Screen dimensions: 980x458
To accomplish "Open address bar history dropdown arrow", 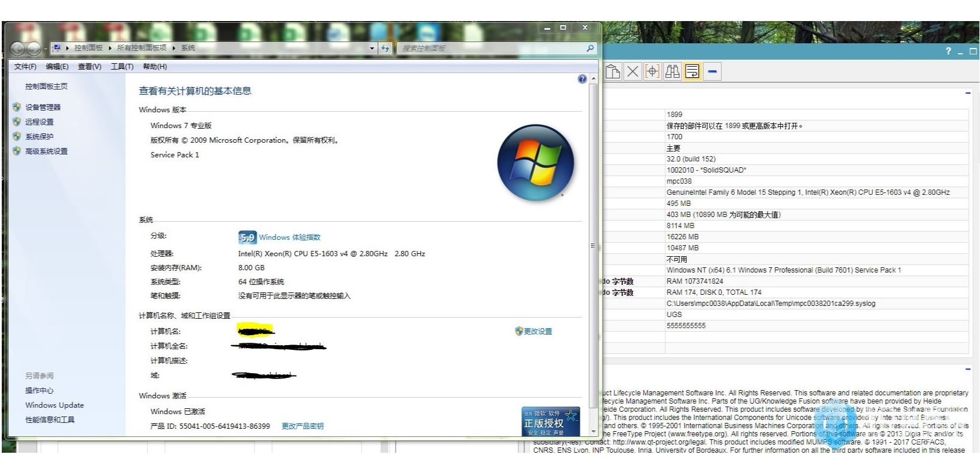I will tap(372, 49).
